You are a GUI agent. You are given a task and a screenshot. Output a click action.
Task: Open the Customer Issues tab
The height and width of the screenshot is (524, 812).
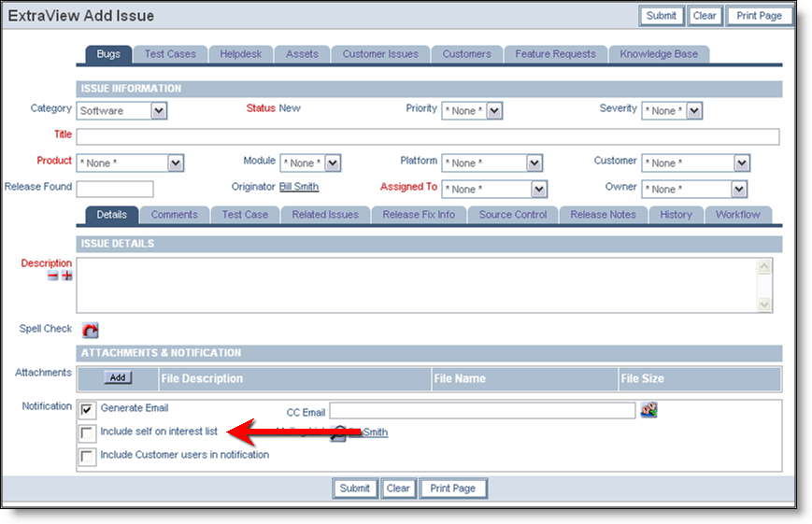(380, 54)
